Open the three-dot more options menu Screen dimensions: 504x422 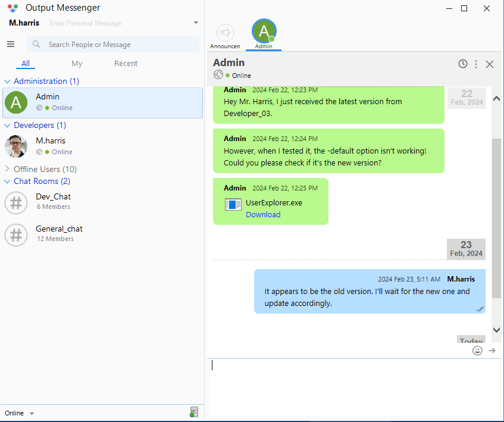476,64
